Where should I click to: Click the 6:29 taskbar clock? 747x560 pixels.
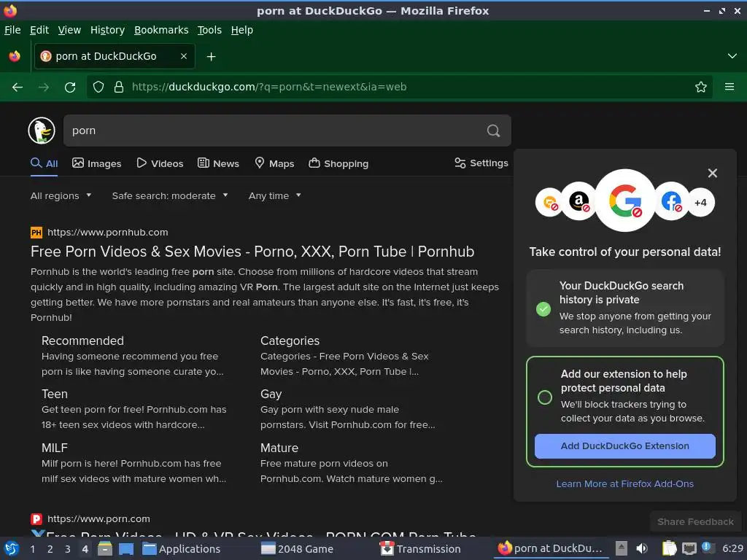(732, 548)
